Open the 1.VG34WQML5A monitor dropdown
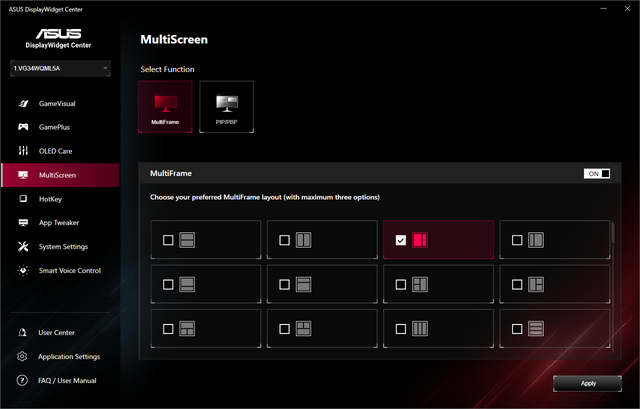640x409 pixels. point(60,68)
